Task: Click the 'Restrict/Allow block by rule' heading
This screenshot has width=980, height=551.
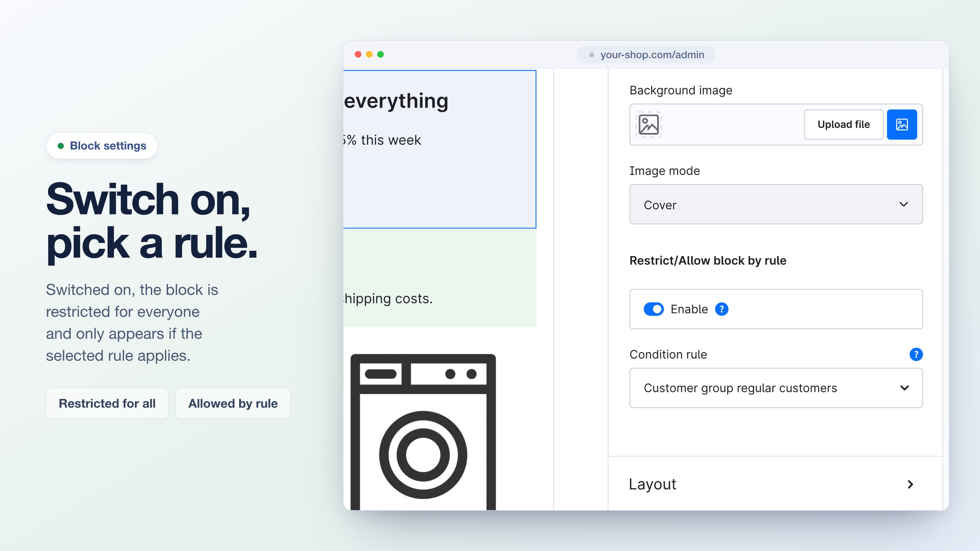Action: tap(708, 260)
